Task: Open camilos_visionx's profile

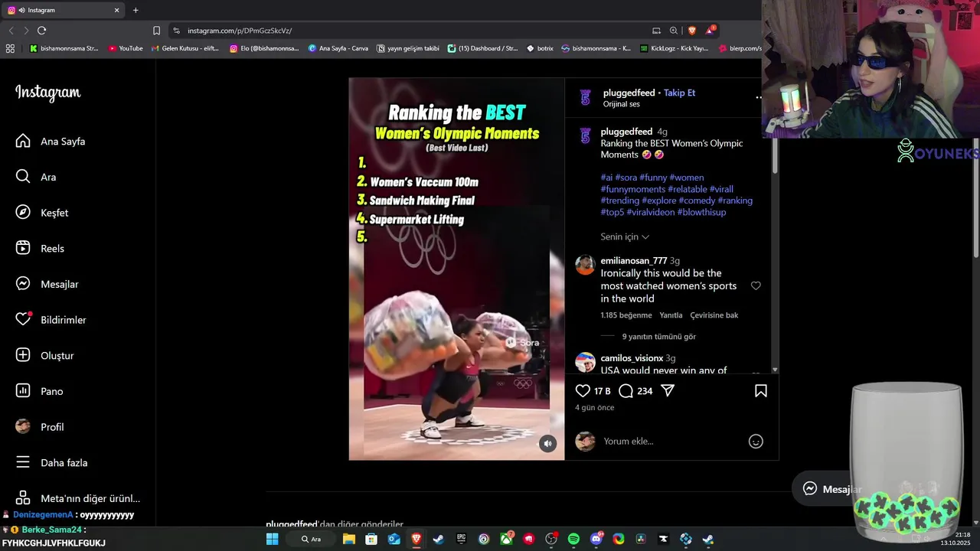Action: point(632,358)
